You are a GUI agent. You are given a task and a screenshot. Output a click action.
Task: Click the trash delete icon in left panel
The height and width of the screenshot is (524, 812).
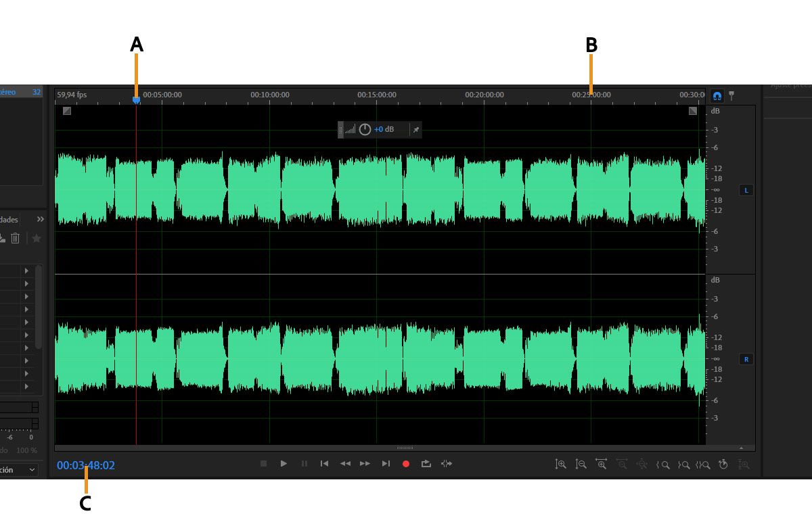(x=15, y=238)
